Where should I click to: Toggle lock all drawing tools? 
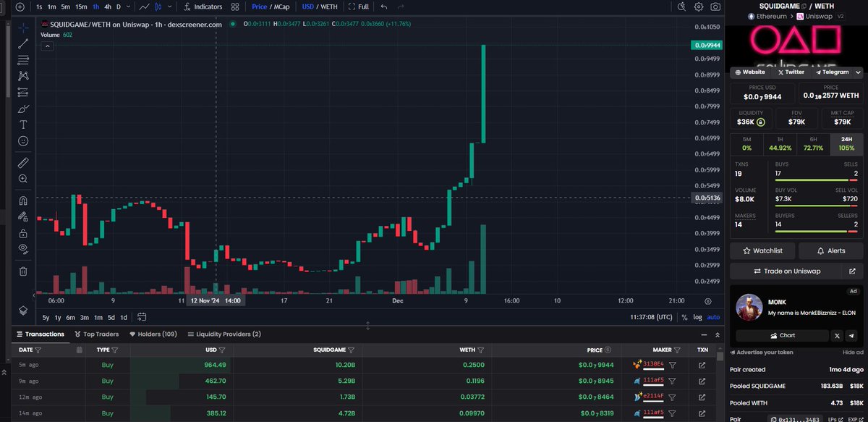coord(23,233)
